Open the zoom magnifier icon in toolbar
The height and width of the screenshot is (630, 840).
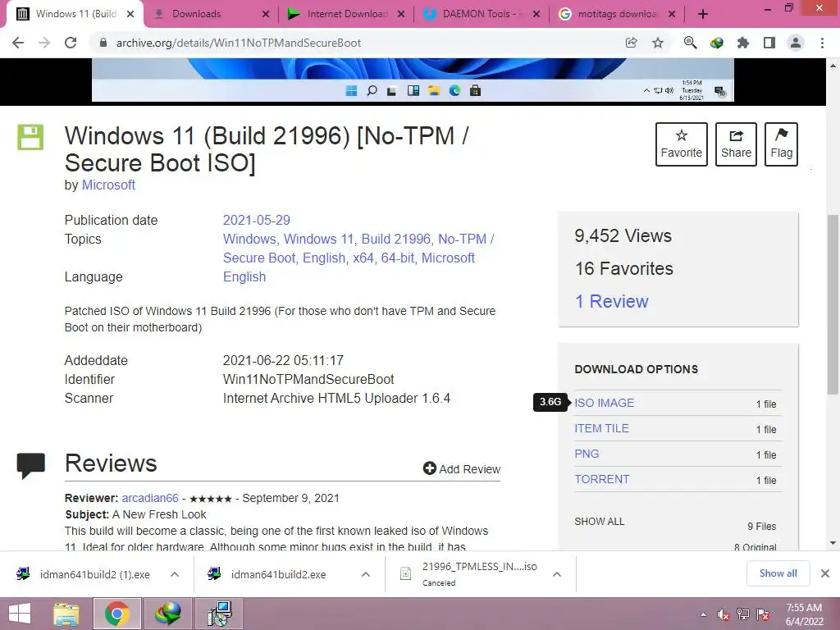(x=690, y=43)
